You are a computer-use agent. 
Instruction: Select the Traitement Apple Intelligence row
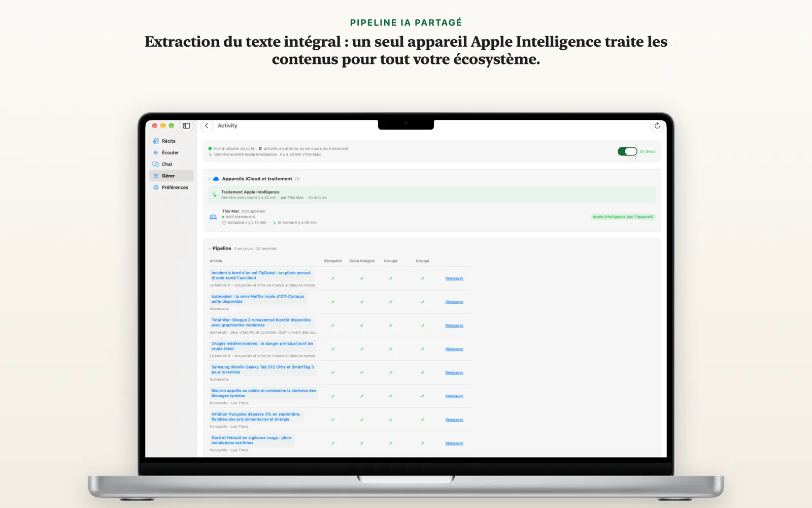pyautogui.click(x=432, y=195)
